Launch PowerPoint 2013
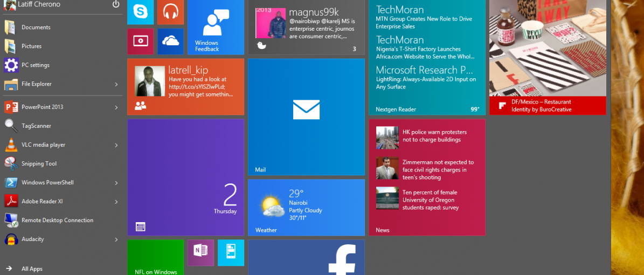This screenshot has height=275, width=644. coord(63,107)
